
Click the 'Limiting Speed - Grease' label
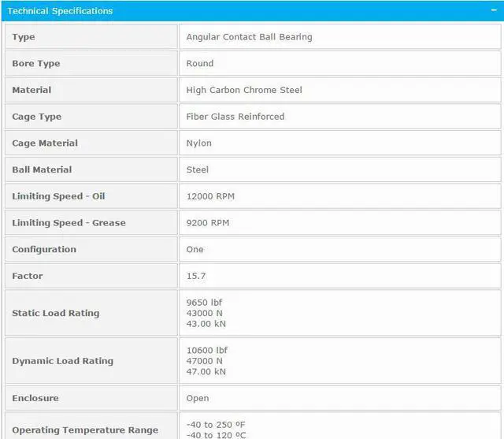[69, 222]
